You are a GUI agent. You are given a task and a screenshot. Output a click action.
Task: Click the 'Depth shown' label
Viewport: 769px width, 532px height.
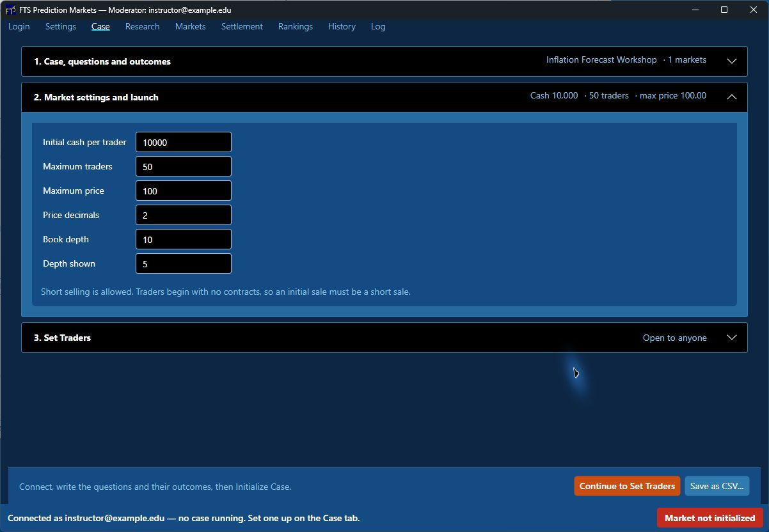click(69, 263)
